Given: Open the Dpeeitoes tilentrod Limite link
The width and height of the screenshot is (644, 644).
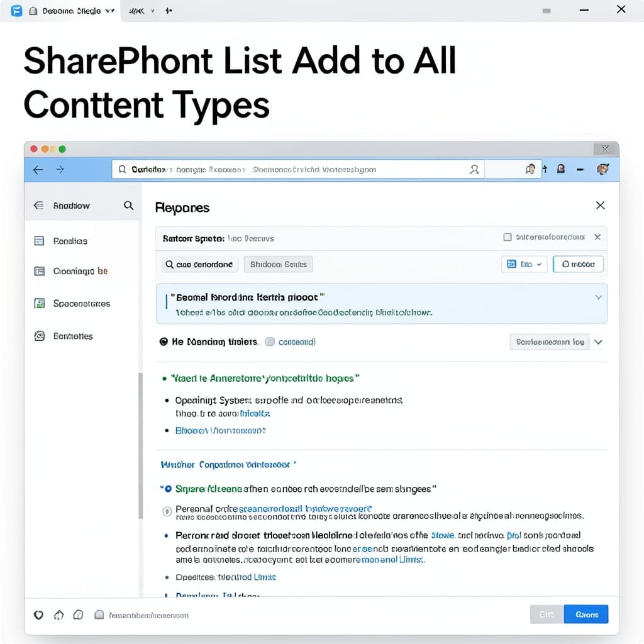Looking at the screenshot, I should pos(226,577).
